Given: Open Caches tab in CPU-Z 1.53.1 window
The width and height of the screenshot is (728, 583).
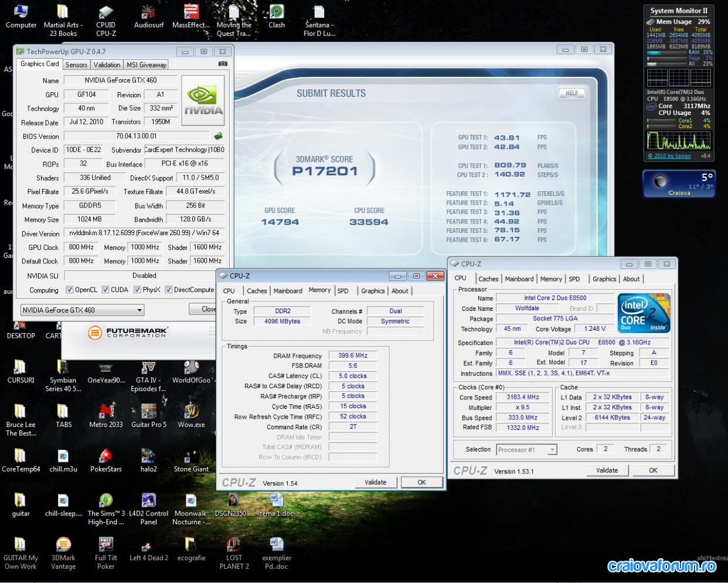Looking at the screenshot, I should click(488, 279).
